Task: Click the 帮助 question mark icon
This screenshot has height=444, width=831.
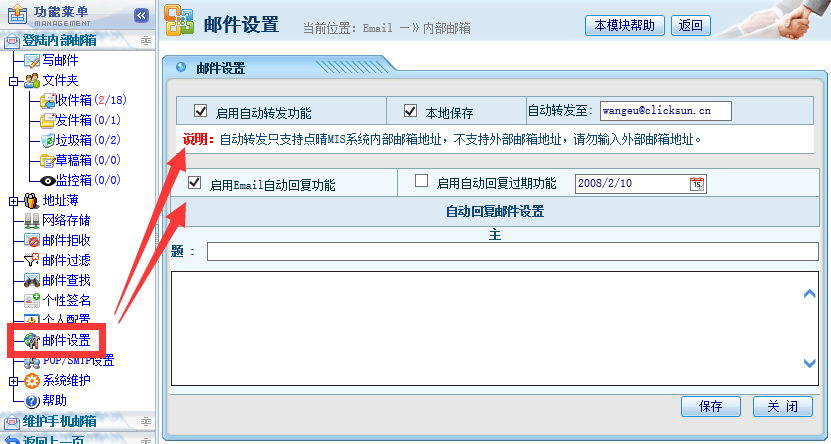Action: point(32,401)
